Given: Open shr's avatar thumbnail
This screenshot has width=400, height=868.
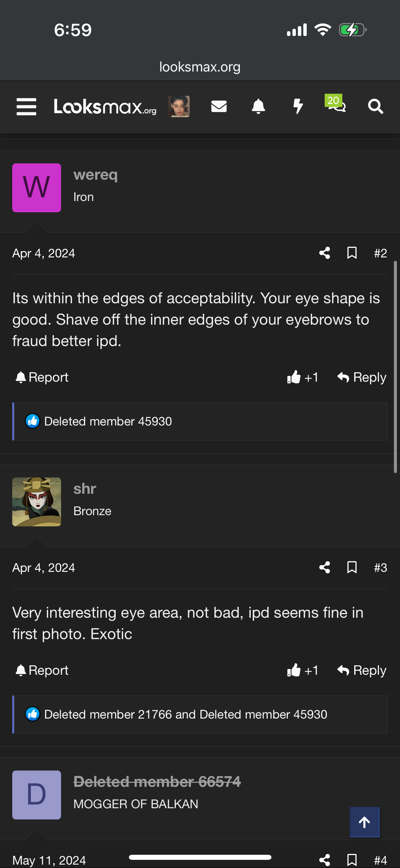Looking at the screenshot, I should [37, 502].
